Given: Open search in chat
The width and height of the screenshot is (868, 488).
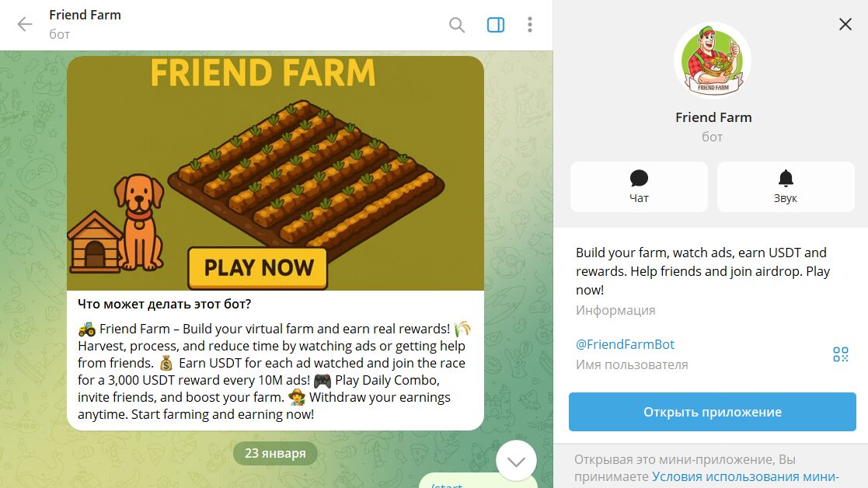Looking at the screenshot, I should coord(457,25).
